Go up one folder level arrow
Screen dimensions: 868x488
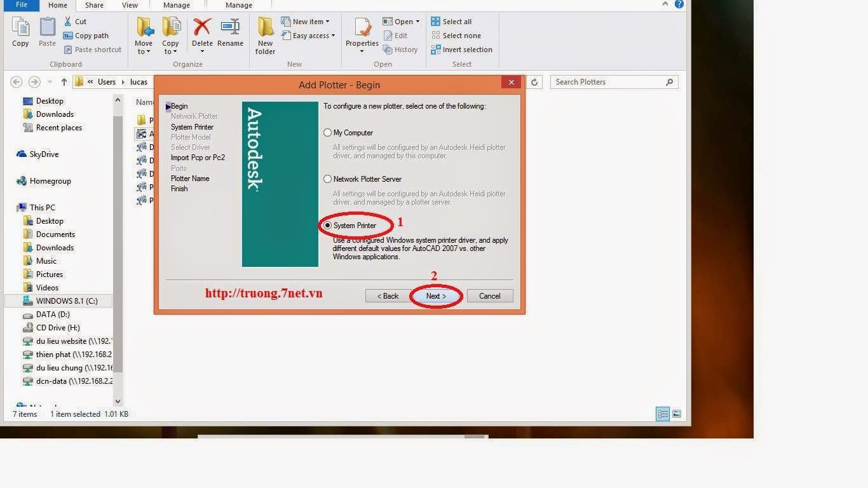(64, 82)
